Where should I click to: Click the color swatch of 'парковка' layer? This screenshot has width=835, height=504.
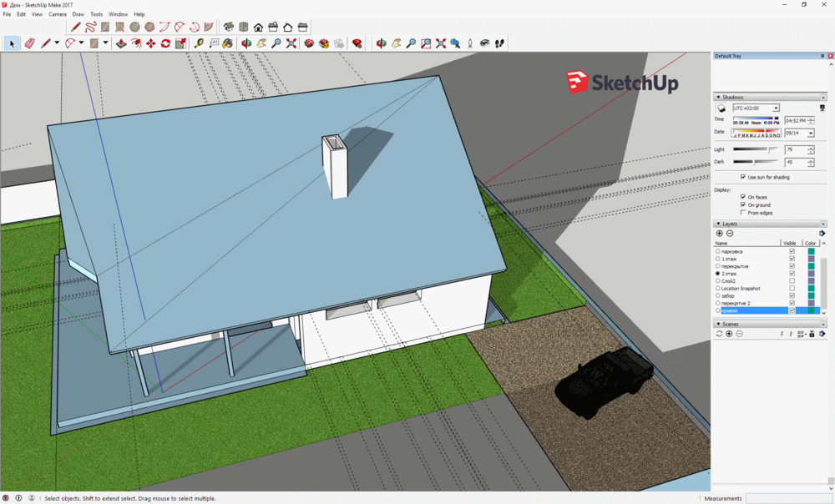coord(811,251)
